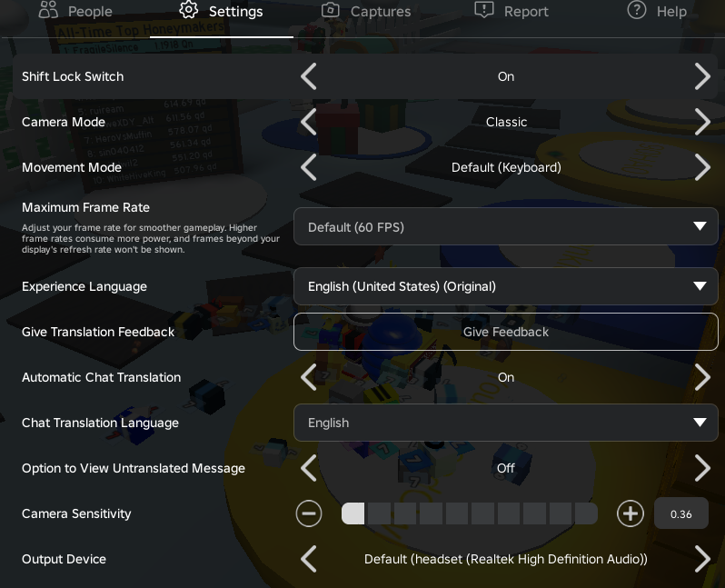Turn on Option to View Untranslated Message
725x588 pixels.
coord(702,468)
